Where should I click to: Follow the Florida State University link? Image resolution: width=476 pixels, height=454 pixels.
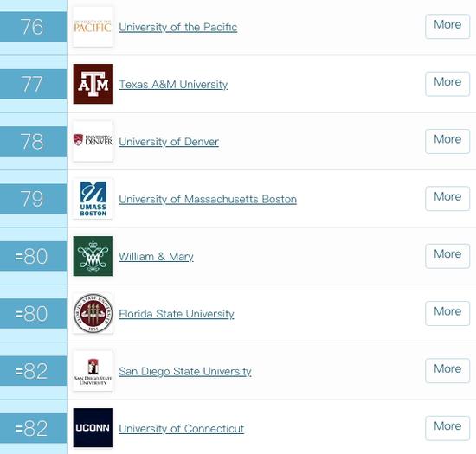[x=177, y=314]
